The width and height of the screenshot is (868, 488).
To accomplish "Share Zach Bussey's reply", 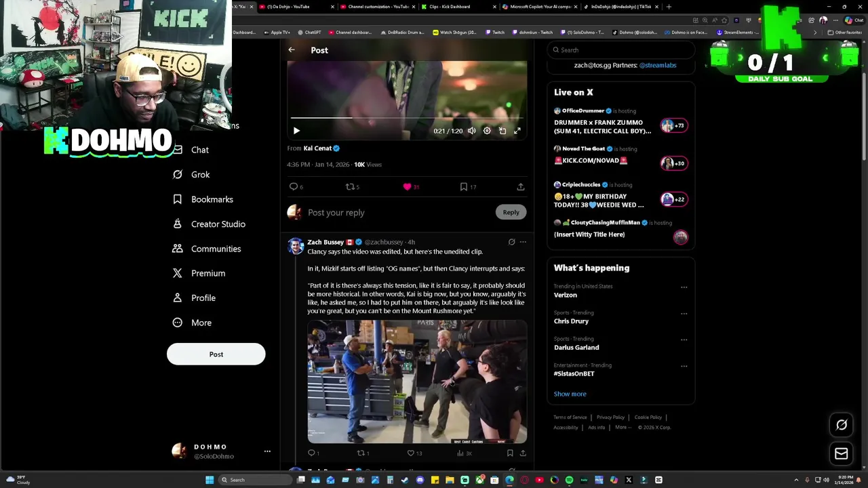I will pos(523,453).
